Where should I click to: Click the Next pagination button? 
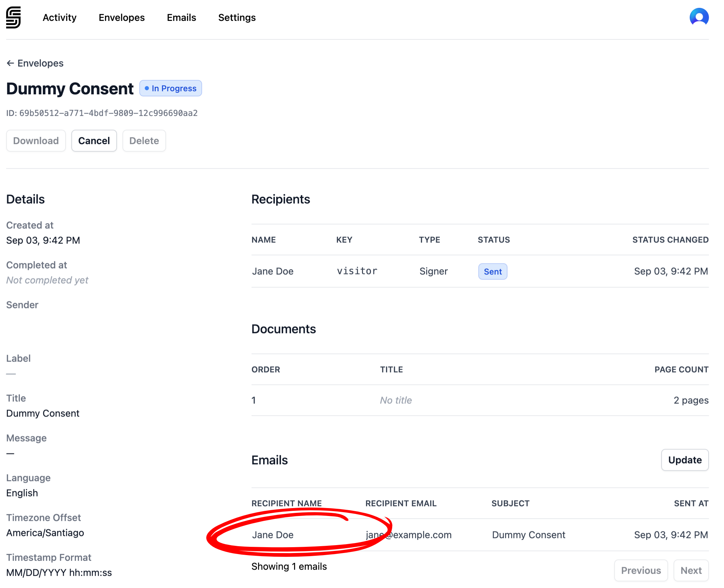point(691,571)
